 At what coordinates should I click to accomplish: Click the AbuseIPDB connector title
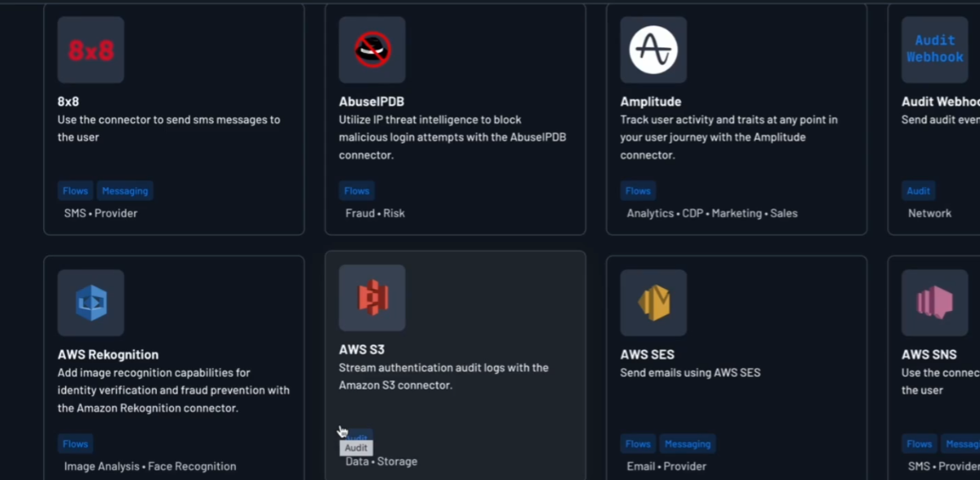click(370, 102)
